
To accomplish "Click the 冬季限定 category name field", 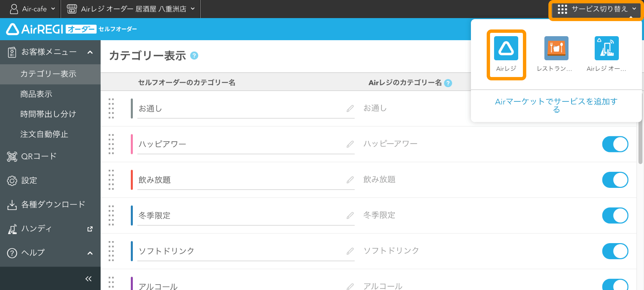I will tap(246, 215).
